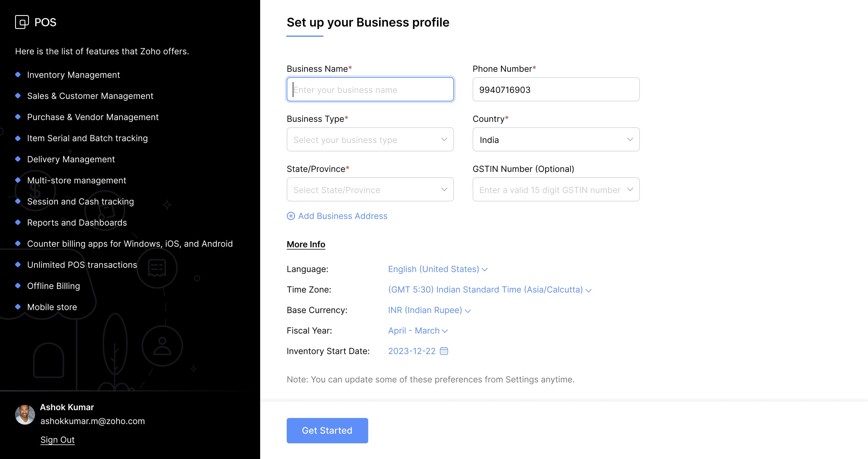Change the Language from English (United States)
868x459 pixels.
(x=437, y=269)
